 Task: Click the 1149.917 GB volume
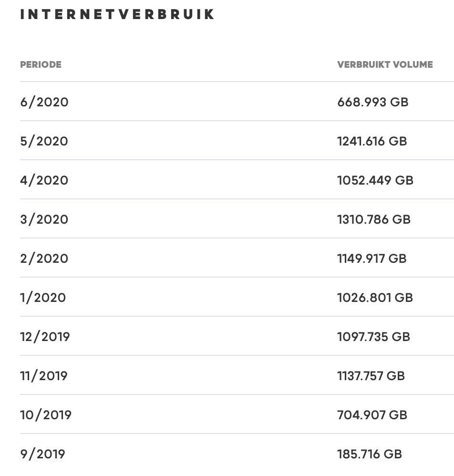(371, 259)
